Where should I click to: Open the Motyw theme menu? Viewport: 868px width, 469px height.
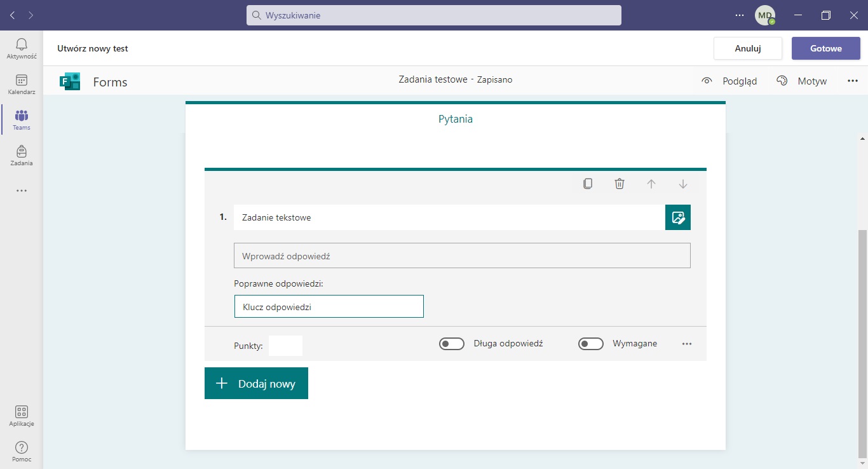point(802,81)
